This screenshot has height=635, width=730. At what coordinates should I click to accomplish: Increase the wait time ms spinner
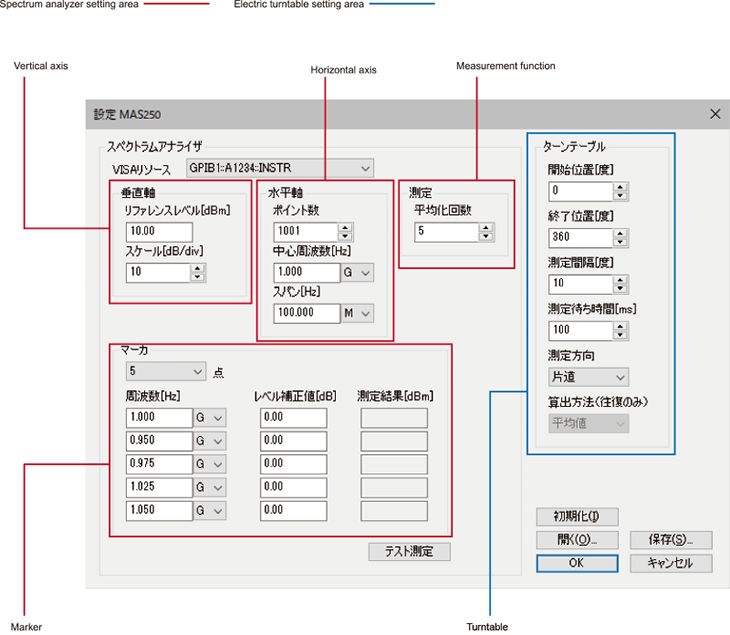[x=620, y=327]
